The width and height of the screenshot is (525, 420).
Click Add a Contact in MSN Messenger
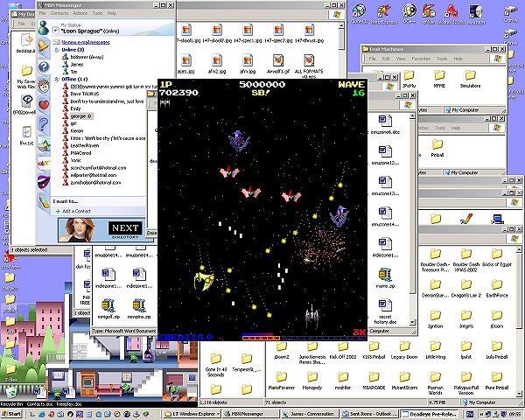pyautogui.click(x=77, y=213)
